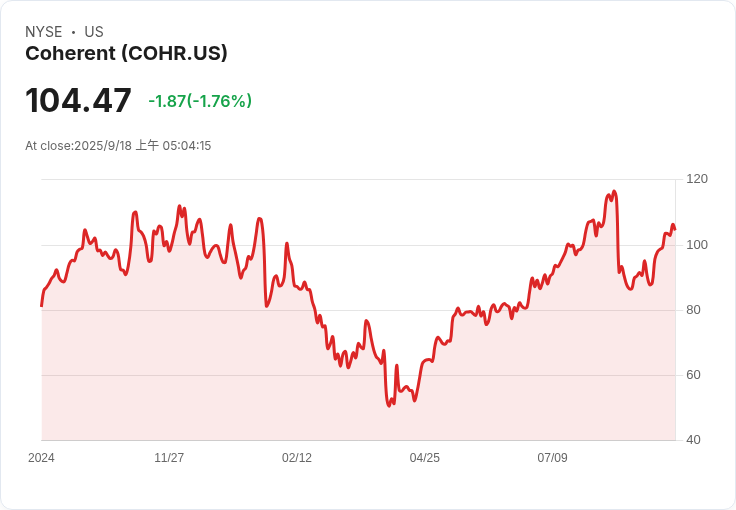Click the 40 y-axis label
736x510 pixels.
click(x=693, y=440)
